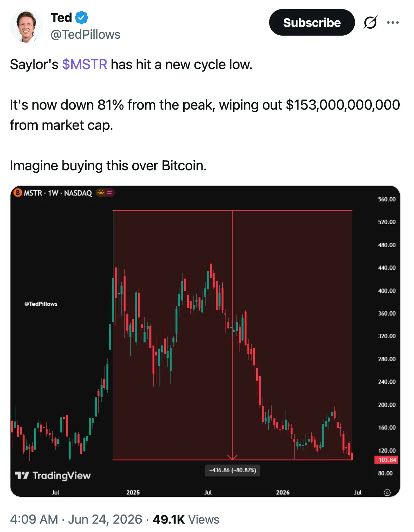The height and width of the screenshot is (532, 414).
Task: Click the Ted display name
Action: [x=61, y=17]
